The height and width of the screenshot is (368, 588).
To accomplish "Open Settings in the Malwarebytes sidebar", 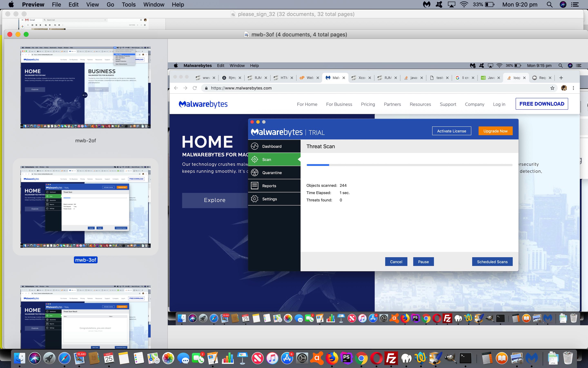I will click(x=274, y=199).
